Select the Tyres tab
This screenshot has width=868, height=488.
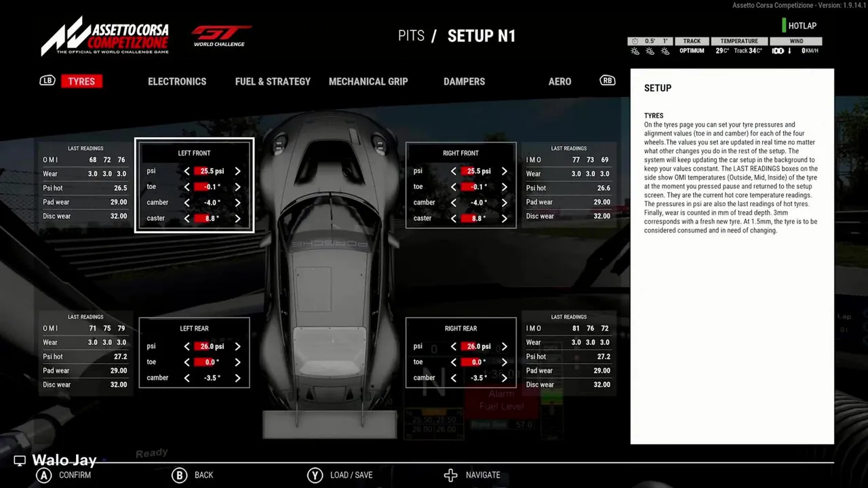click(x=81, y=81)
